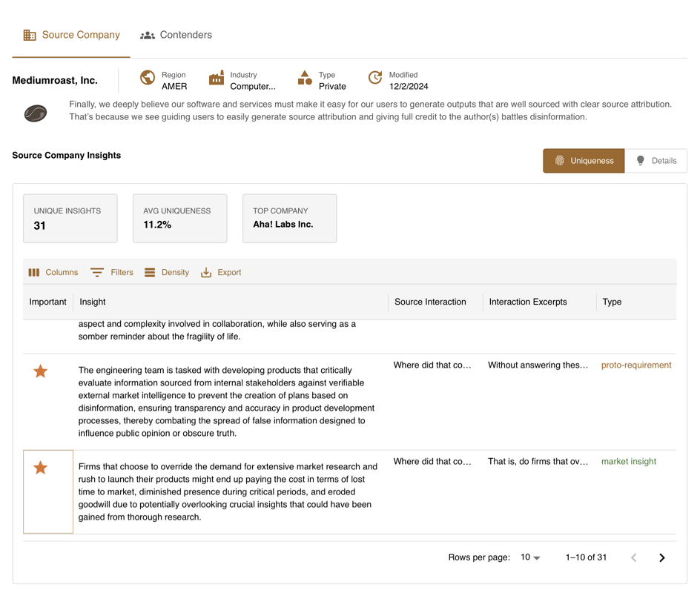Open the Columns selector
Image resolution: width=700 pixels, height=596 pixels.
tap(53, 273)
